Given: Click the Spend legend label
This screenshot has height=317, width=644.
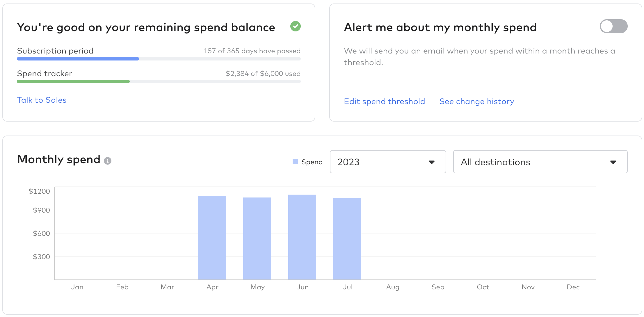Looking at the screenshot, I should tap(312, 162).
